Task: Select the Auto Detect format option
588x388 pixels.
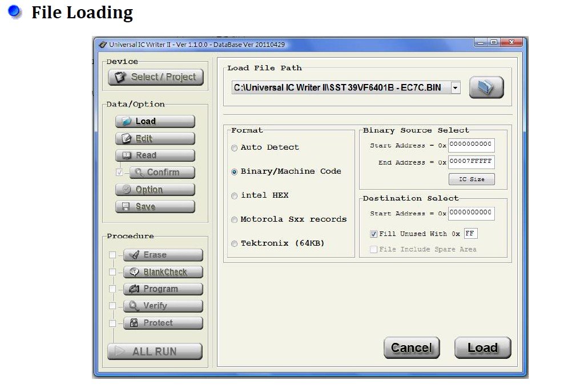Action: click(x=234, y=148)
